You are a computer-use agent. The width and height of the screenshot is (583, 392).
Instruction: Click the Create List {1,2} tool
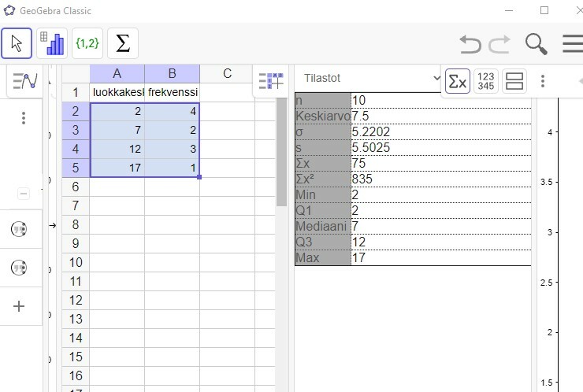click(87, 43)
